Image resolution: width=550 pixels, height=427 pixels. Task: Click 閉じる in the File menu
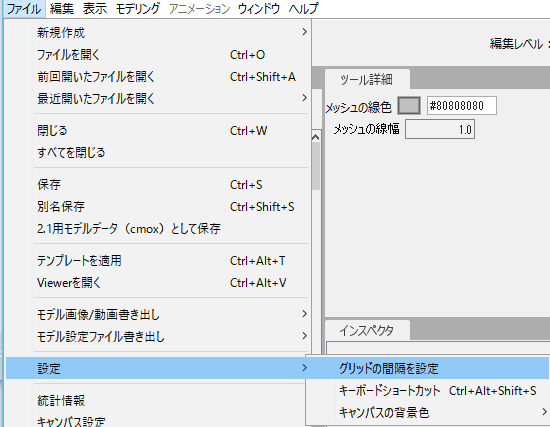point(157,131)
